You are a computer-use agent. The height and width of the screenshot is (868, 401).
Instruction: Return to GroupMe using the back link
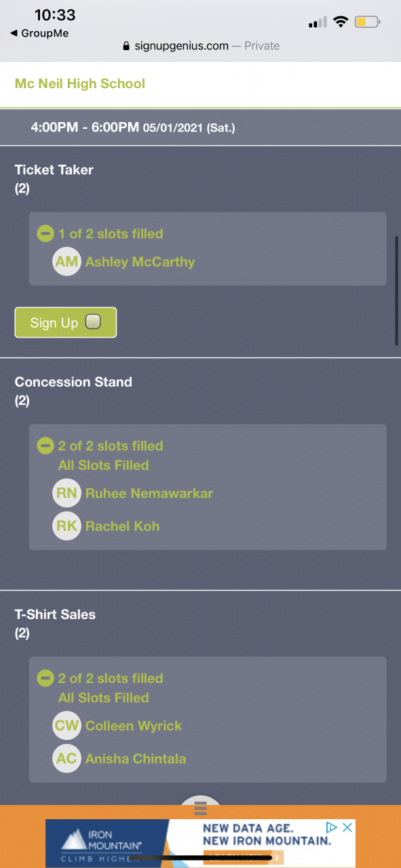click(39, 33)
